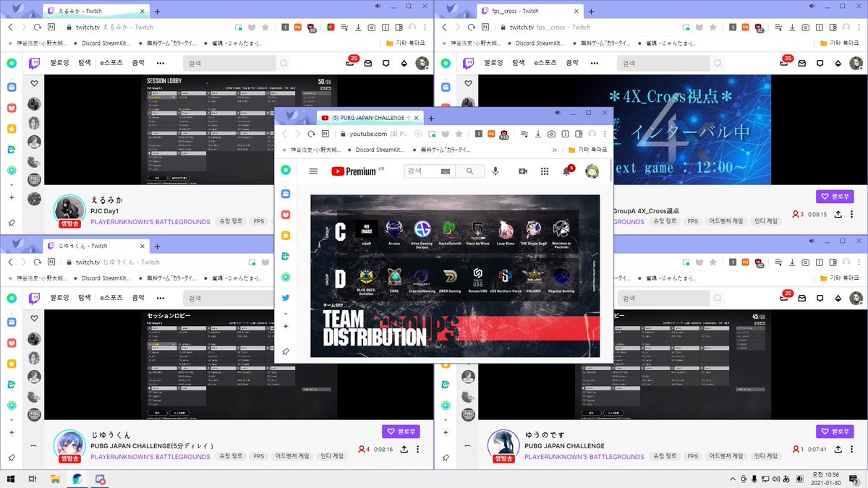Screen dimensions: 868x488
Task: Open 탐색 in えるみか Twitch window
Action: (x=84, y=64)
